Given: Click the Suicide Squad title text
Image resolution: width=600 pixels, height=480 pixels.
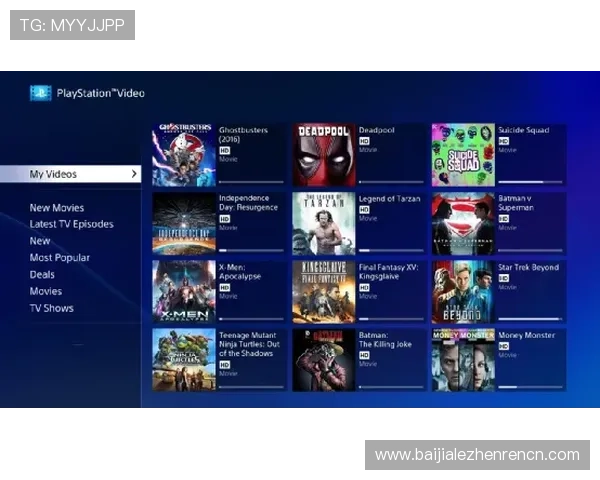Looking at the screenshot, I should (x=523, y=130).
